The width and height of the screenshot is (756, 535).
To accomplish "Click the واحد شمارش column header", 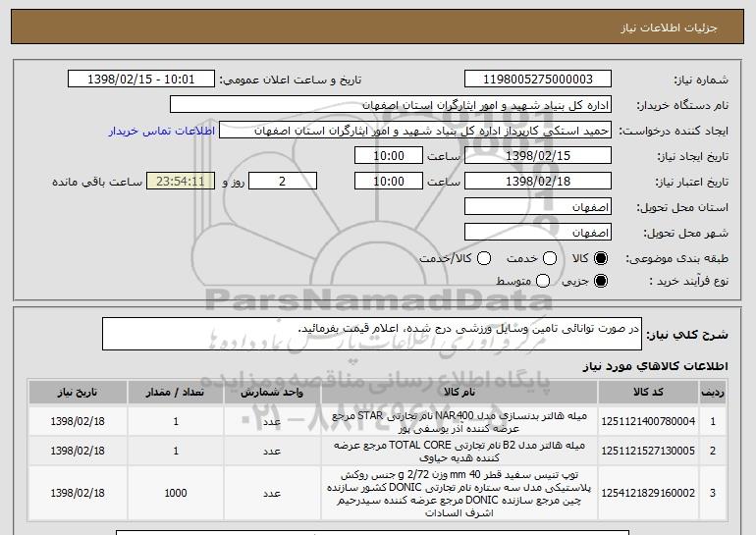I will pos(272,392).
